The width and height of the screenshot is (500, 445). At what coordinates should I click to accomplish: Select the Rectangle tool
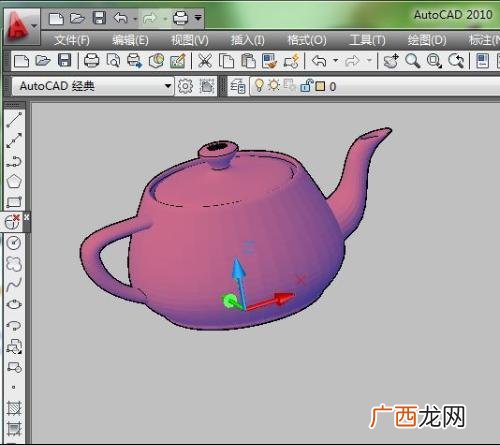(14, 202)
